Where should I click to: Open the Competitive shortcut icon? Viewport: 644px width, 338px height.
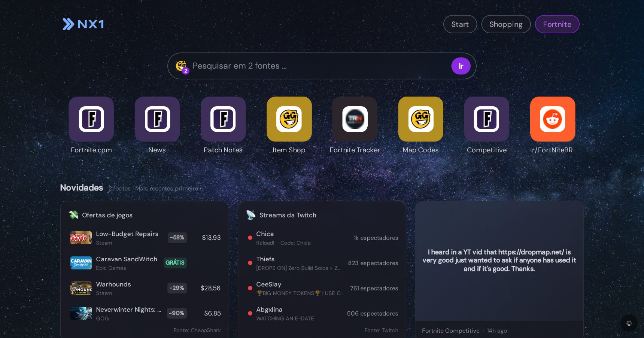(x=487, y=119)
